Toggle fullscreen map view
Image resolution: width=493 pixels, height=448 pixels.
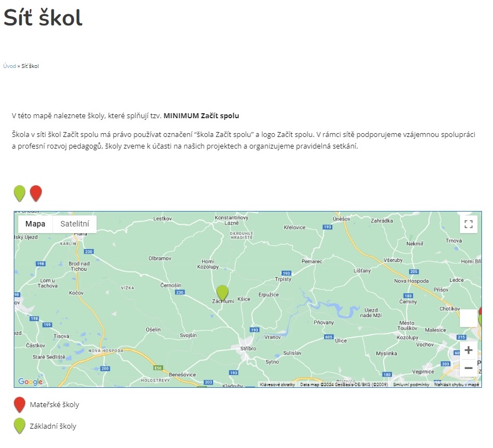pyautogui.click(x=468, y=224)
